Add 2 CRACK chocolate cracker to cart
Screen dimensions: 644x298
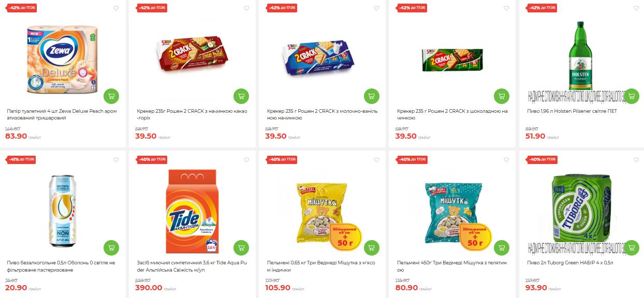tap(501, 96)
